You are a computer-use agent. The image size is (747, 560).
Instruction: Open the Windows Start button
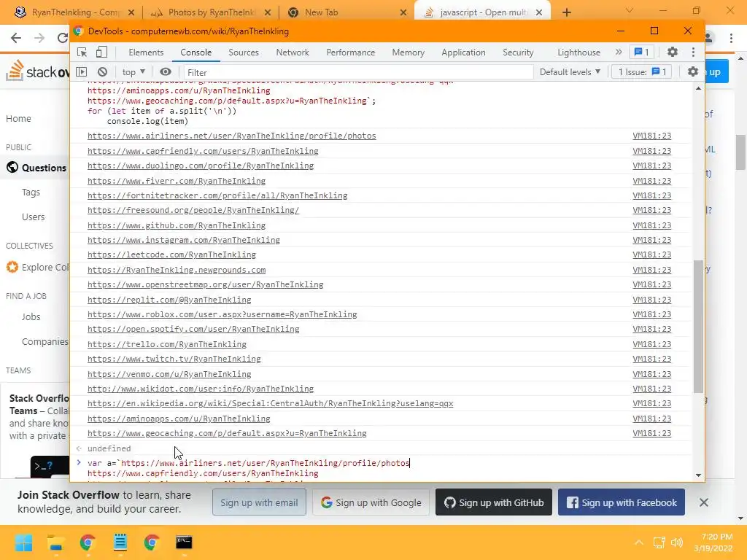pyautogui.click(x=23, y=542)
